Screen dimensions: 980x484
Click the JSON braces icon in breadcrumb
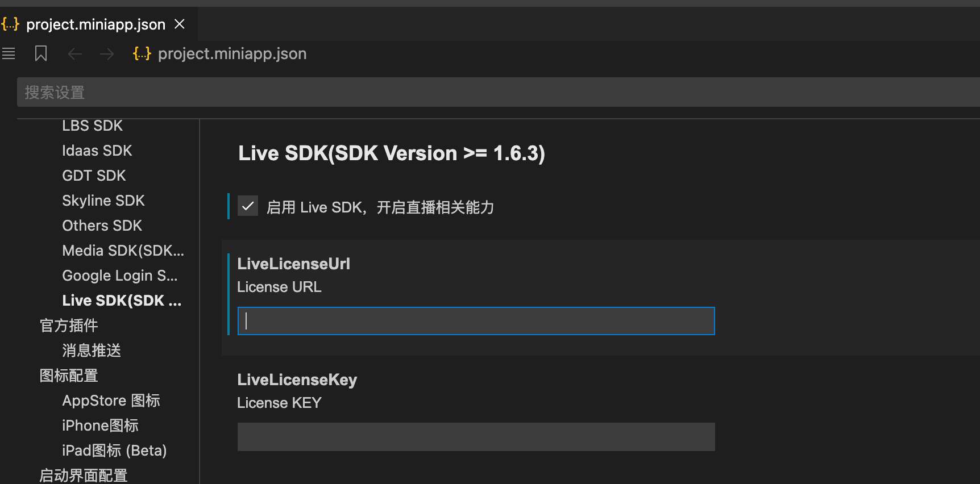pos(142,54)
